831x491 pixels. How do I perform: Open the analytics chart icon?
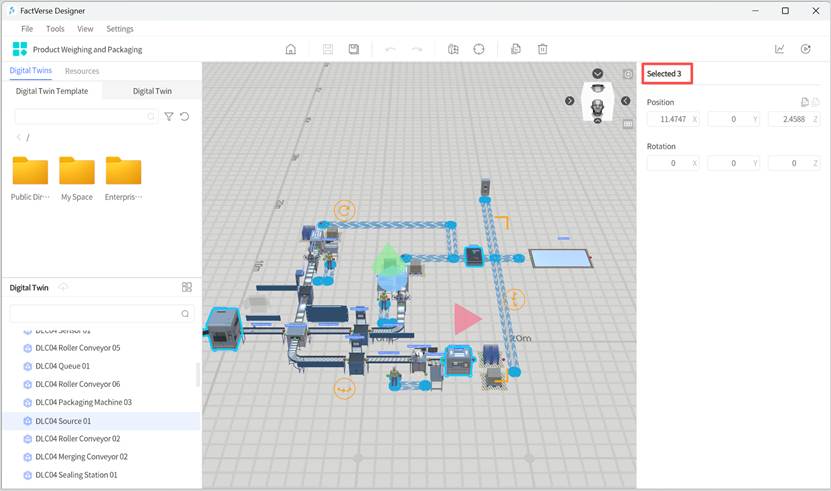(x=779, y=49)
